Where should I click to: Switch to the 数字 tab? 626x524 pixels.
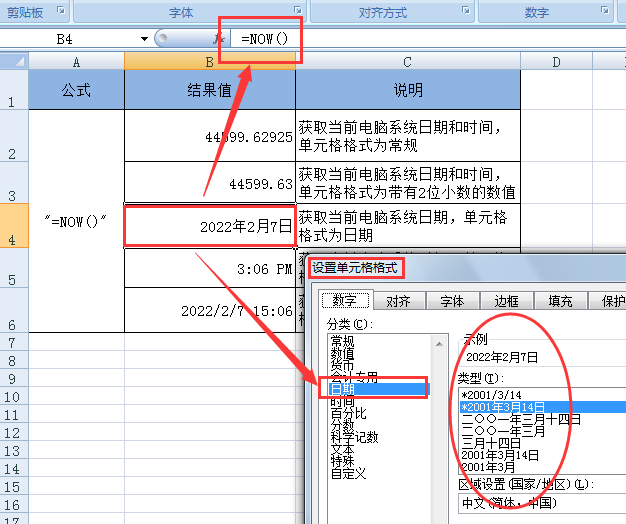click(345, 300)
